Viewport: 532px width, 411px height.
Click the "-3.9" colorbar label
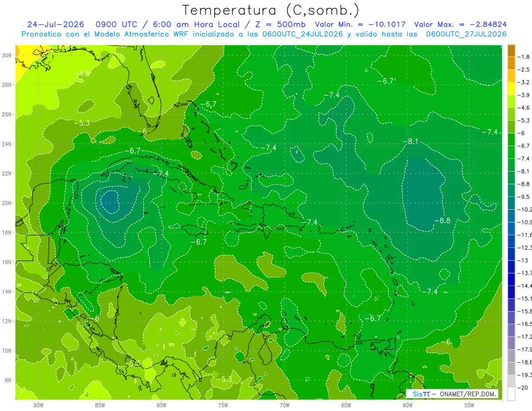(x=524, y=95)
